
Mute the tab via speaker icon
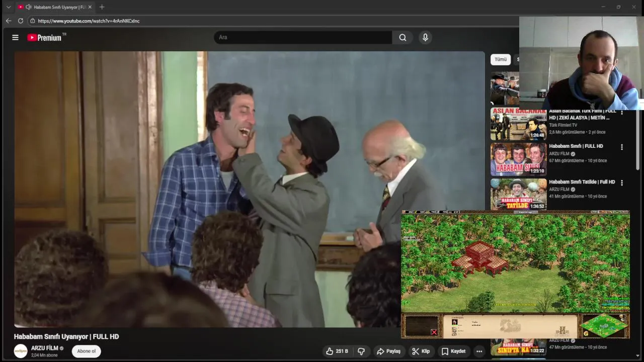[x=29, y=7]
